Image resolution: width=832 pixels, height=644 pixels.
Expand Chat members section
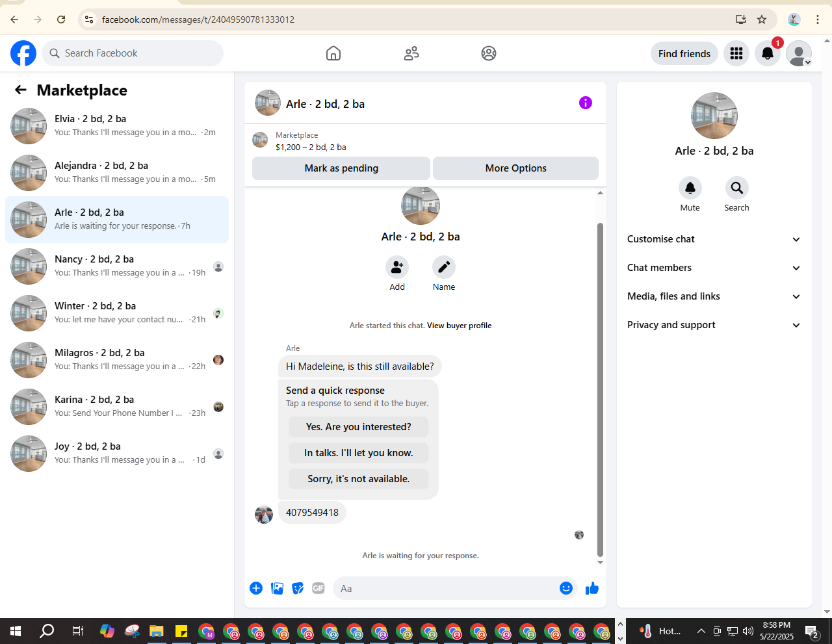714,268
